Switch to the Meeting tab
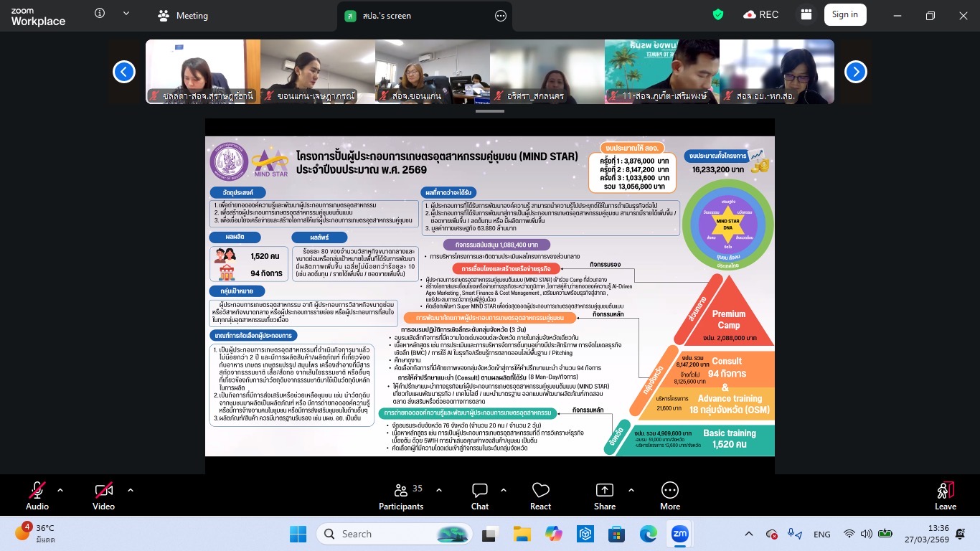 pyautogui.click(x=183, y=15)
